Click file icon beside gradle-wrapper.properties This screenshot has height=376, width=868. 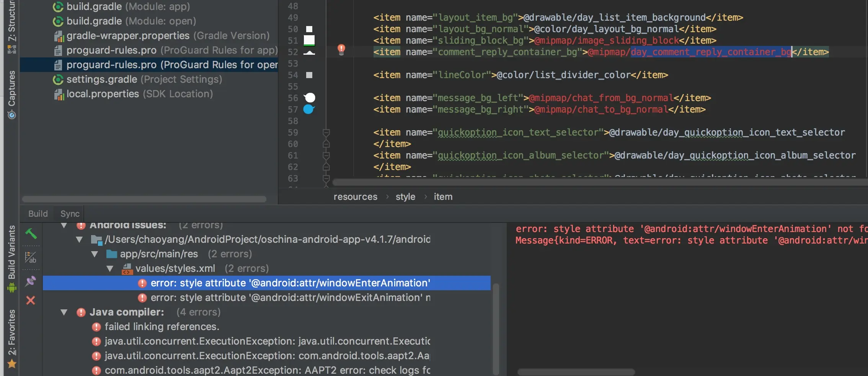tap(59, 36)
